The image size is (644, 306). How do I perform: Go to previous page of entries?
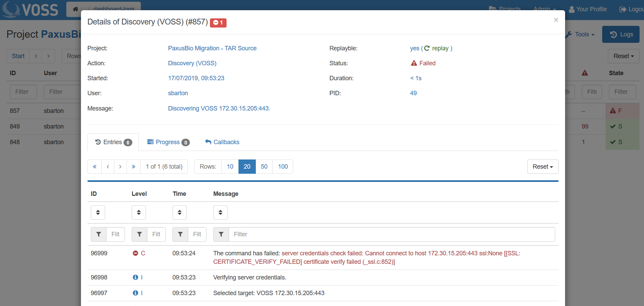tap(108, 167)
